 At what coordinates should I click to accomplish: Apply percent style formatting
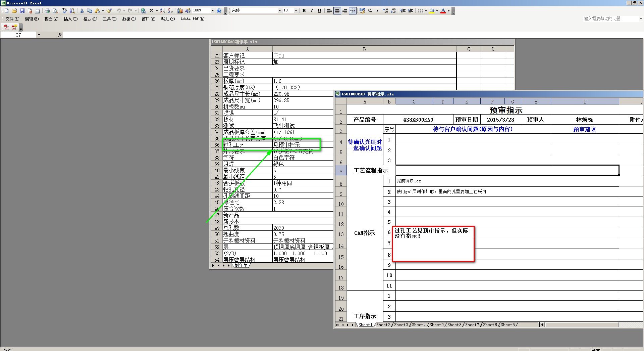point(370,11)
